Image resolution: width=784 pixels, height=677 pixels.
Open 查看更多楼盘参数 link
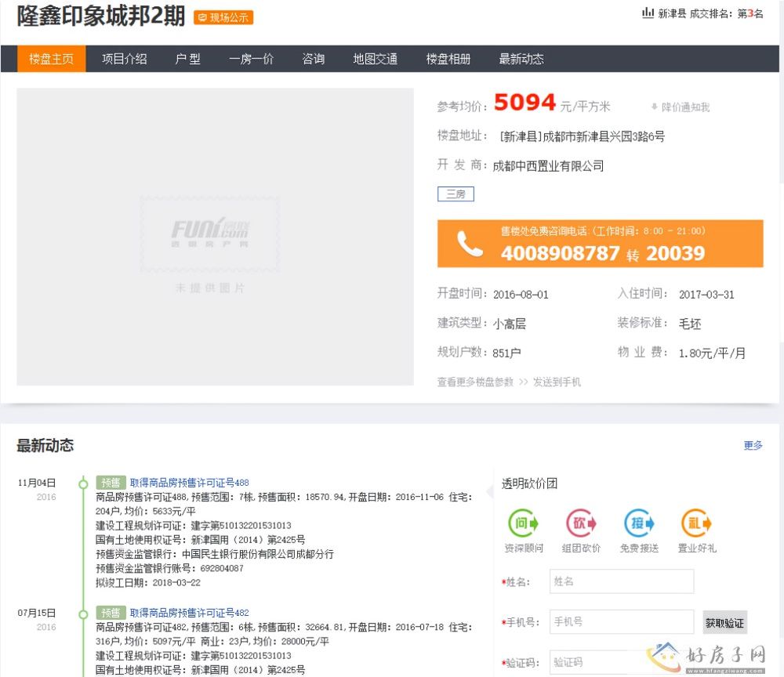point(475,382)
